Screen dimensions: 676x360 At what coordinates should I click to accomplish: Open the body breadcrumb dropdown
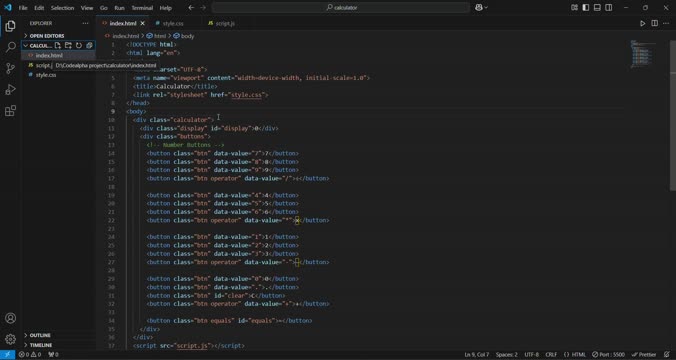pos(184,36)
